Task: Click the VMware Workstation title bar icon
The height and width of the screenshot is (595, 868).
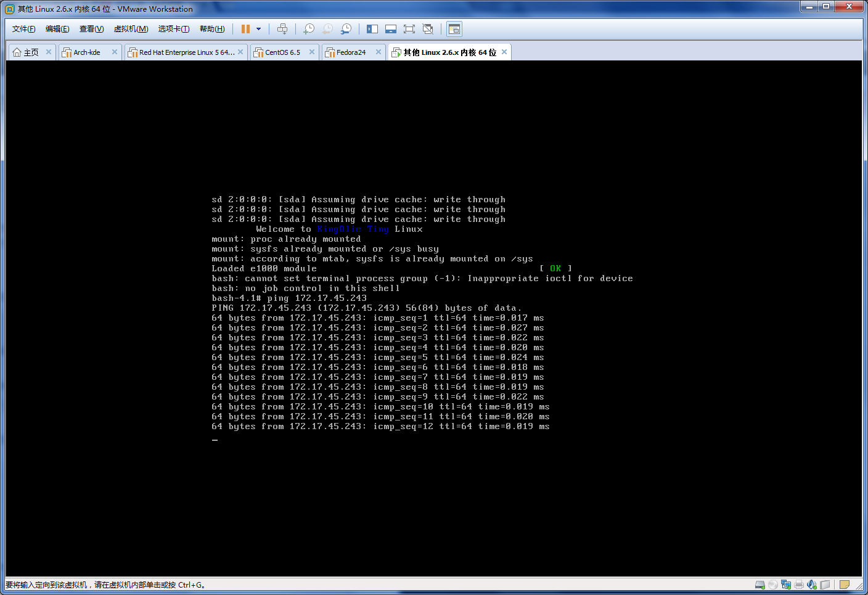Action: point(10,9)
